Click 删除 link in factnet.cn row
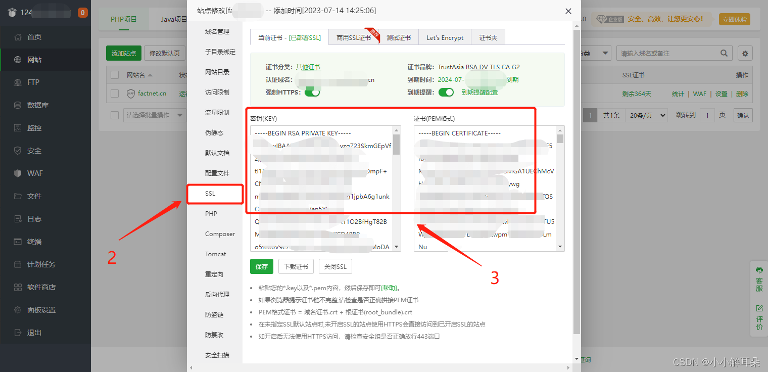The height and width of the screenshot is (372, 768). click(x=742, y=93)
